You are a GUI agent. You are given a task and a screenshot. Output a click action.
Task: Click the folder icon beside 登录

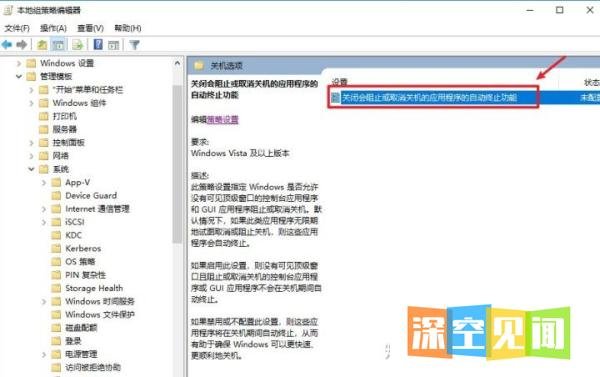coord(56,341)
